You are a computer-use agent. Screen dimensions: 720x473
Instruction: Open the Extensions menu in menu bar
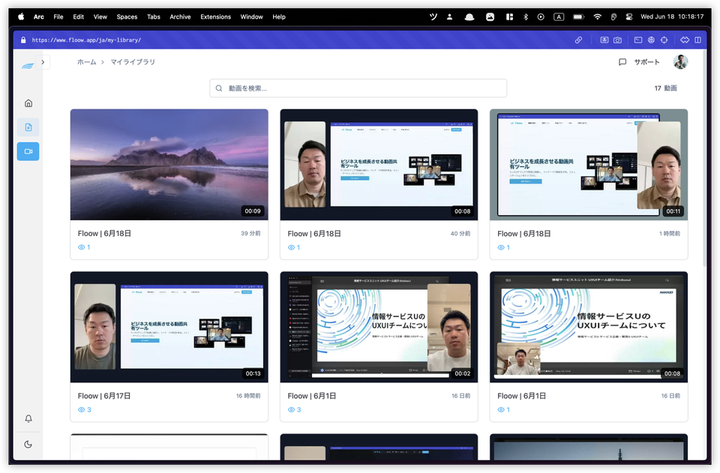[x=215, y=17]
